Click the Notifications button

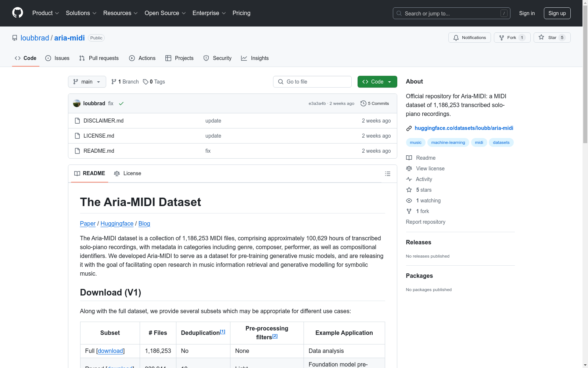coord(470,38)
